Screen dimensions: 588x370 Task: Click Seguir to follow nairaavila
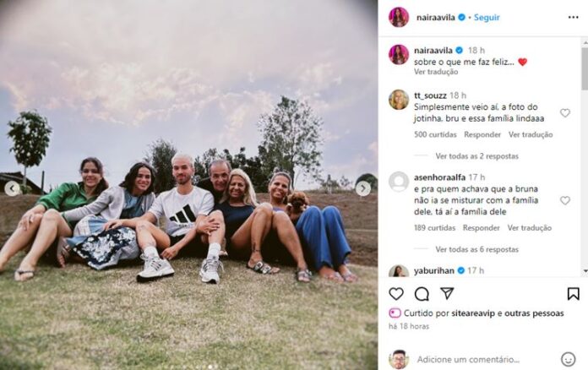[487, 17]
